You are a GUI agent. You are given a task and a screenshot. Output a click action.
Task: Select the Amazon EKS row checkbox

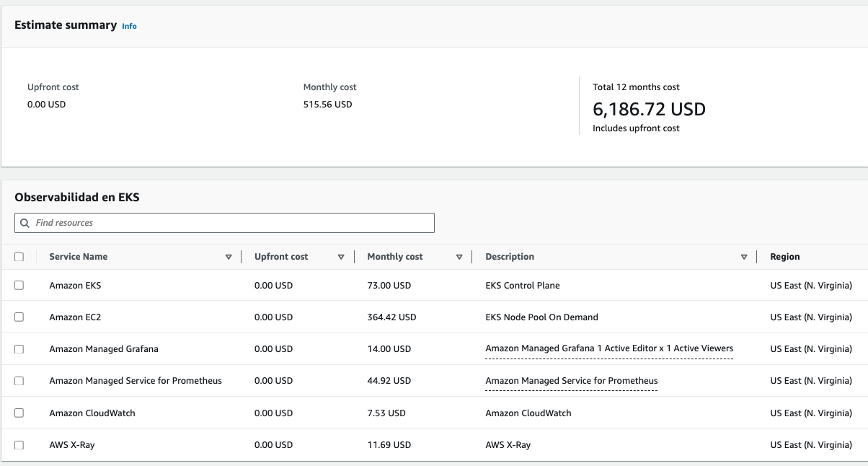[19, 286]
